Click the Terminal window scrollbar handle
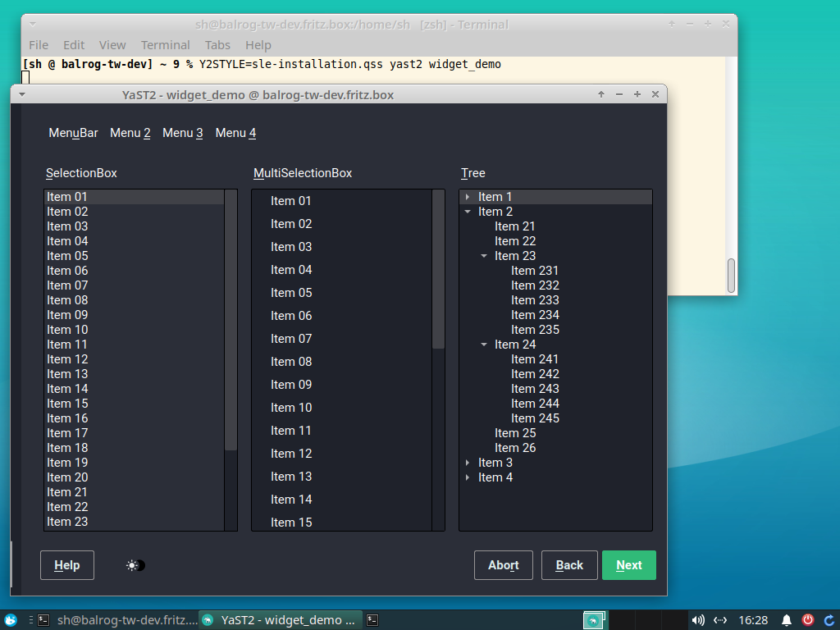Screen dimensions: 840x630 click(x=731, y=276)
